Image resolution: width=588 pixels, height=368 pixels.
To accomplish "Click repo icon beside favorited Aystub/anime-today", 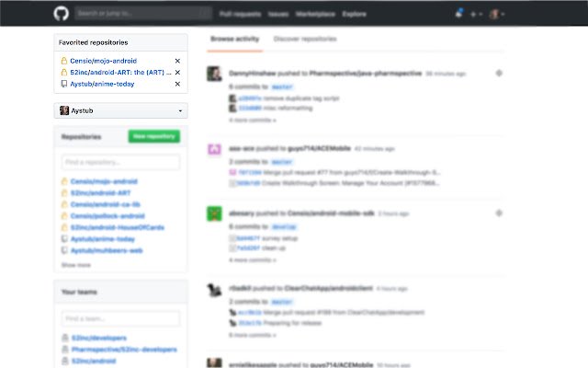I will (x=64, y=84).
